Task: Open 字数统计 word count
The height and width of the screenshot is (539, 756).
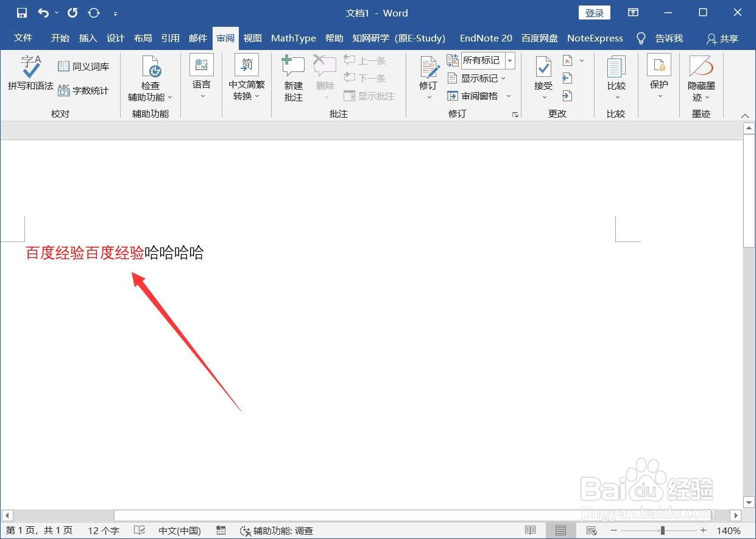Action: pyautogui.click(x=83, y=90)
